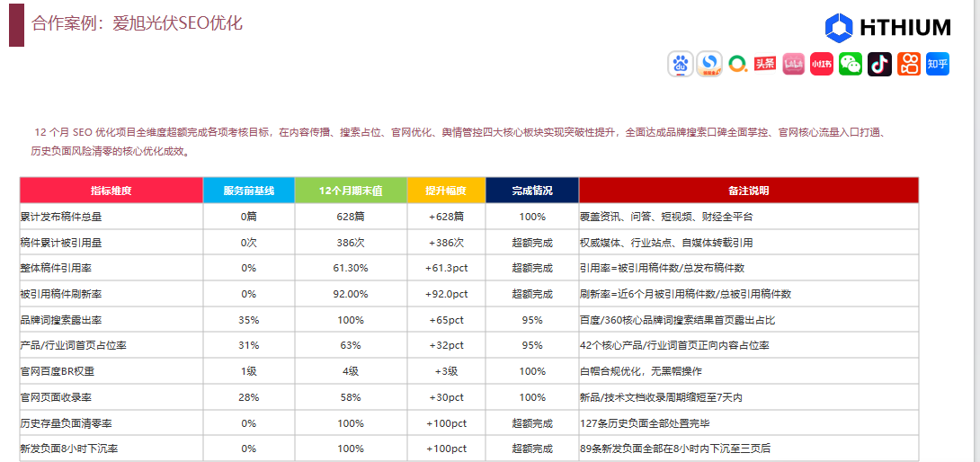Select the 完成情况 column header
This screenshot has width=980, height=462.
pyautogui.click(x=532, y=191)
